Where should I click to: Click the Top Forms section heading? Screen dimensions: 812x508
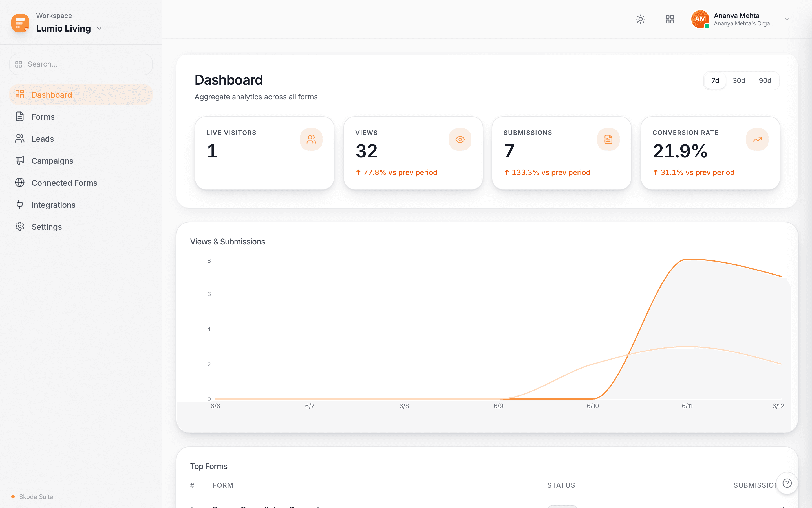coord(209,466)
